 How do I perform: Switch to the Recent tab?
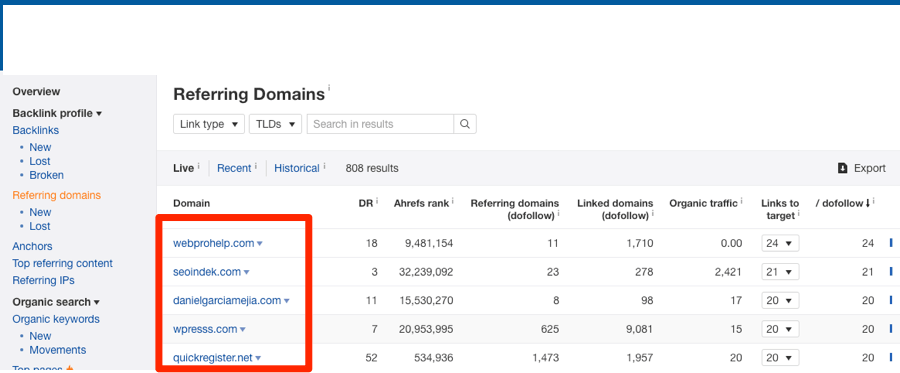(x=234, y=168)
